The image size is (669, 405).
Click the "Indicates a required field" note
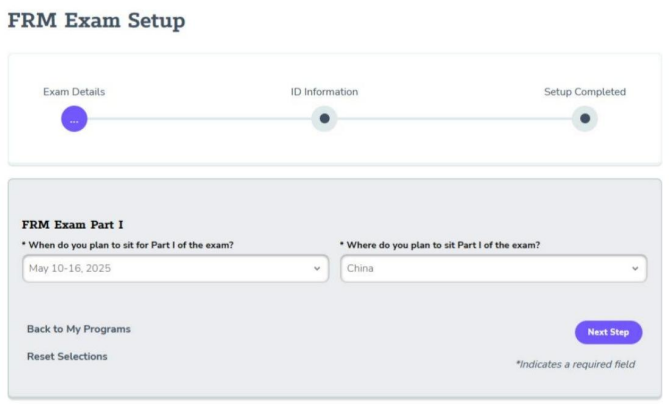pos(576,364)
